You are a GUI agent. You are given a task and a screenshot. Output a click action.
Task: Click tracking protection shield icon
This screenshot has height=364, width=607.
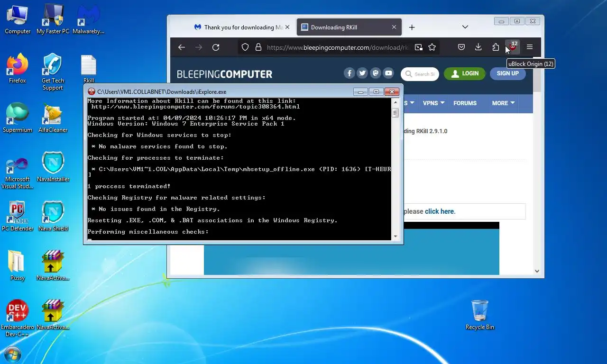(x=245, y=47)
